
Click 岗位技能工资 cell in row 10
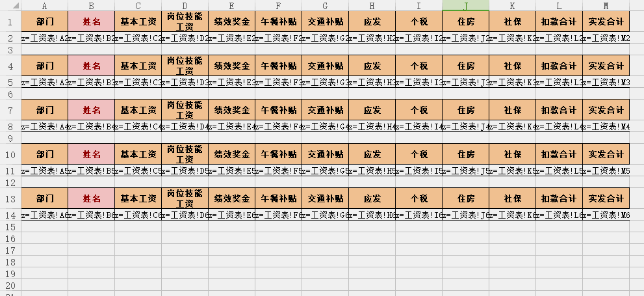click(x=185, y=155)
